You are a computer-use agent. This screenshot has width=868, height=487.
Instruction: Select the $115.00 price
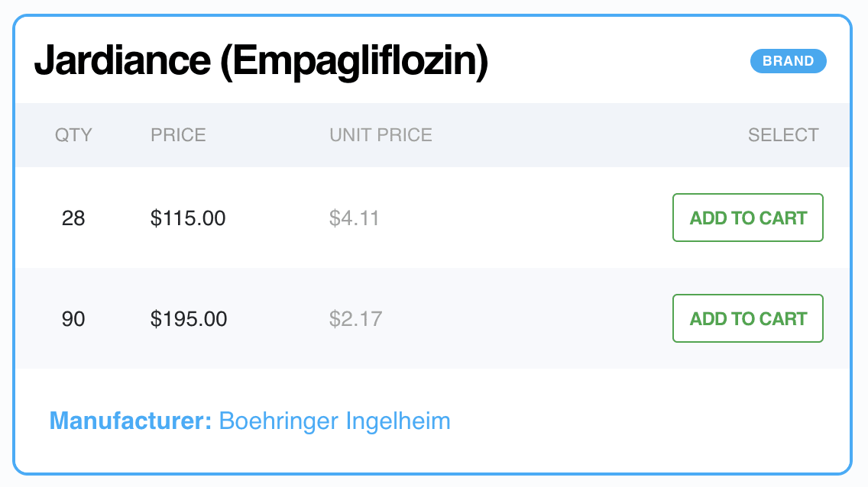187,218
